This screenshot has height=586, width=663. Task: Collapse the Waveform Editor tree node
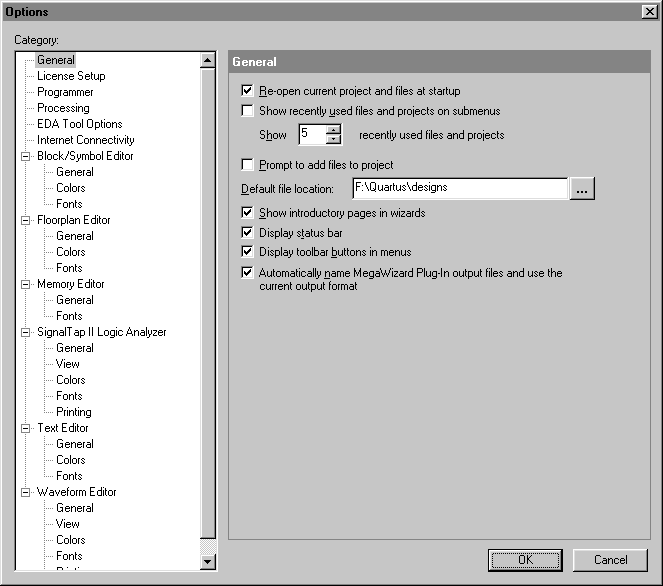26,492
